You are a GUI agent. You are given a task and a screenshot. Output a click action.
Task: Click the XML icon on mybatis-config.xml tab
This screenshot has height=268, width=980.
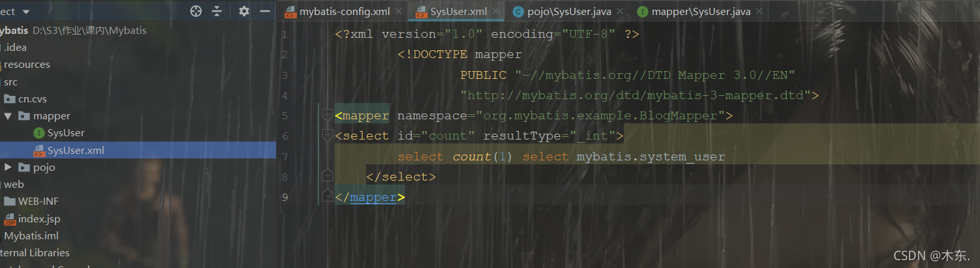(x=290, y=12)
